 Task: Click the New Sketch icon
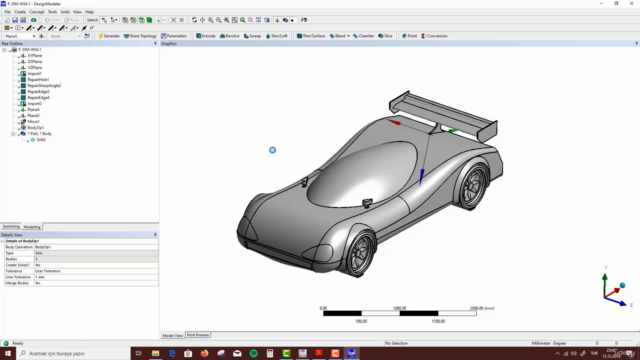(87, 36)
